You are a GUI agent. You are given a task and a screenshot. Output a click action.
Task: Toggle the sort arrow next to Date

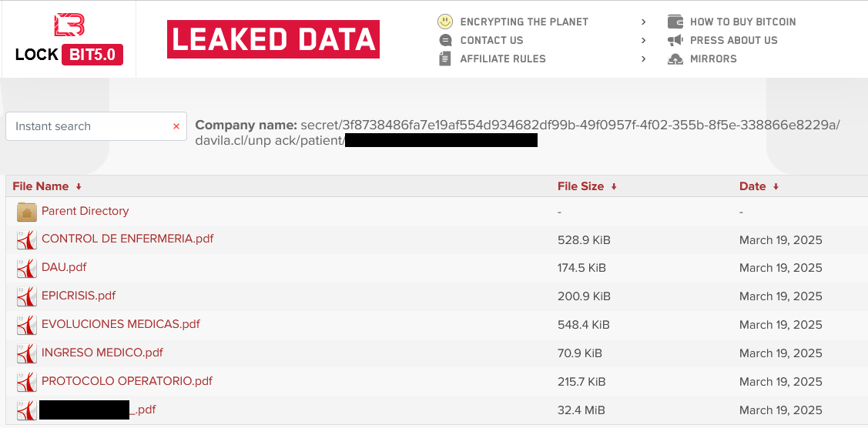pos(776,186)
